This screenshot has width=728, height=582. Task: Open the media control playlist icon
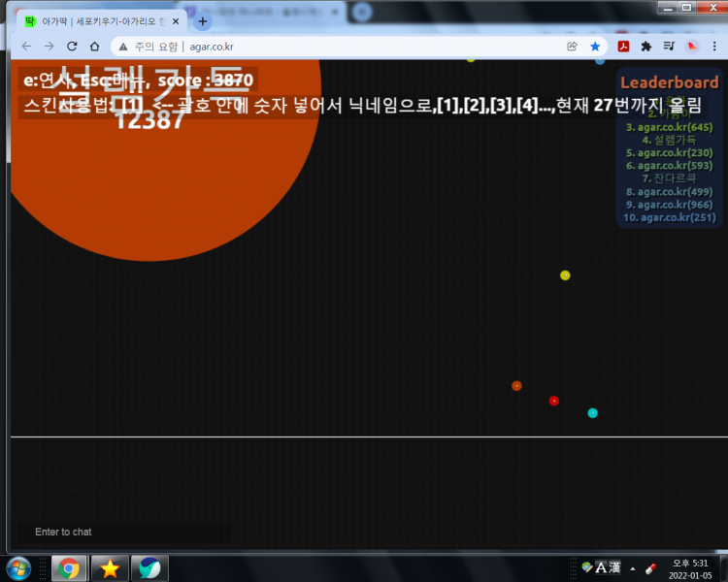669,47
